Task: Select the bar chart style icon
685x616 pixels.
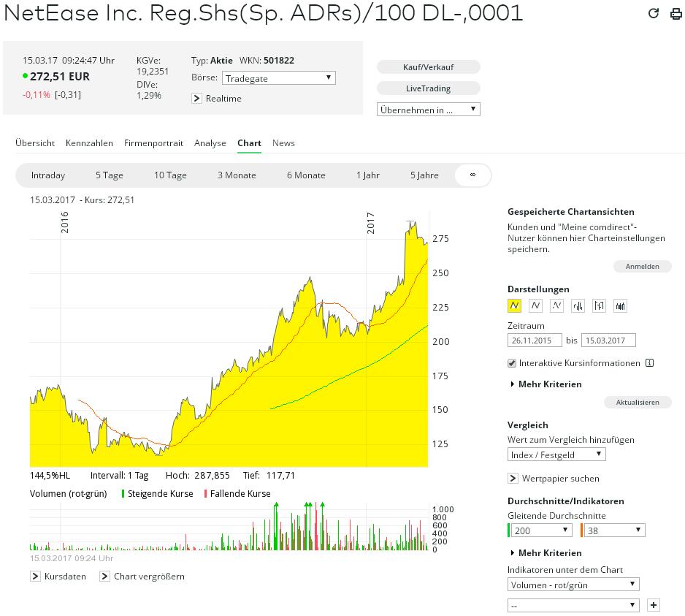Action: pos(578,305)
